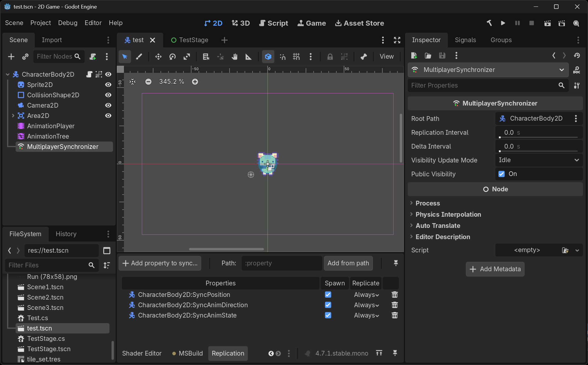
Task: Add a new child node
Action: click(11, 56)
